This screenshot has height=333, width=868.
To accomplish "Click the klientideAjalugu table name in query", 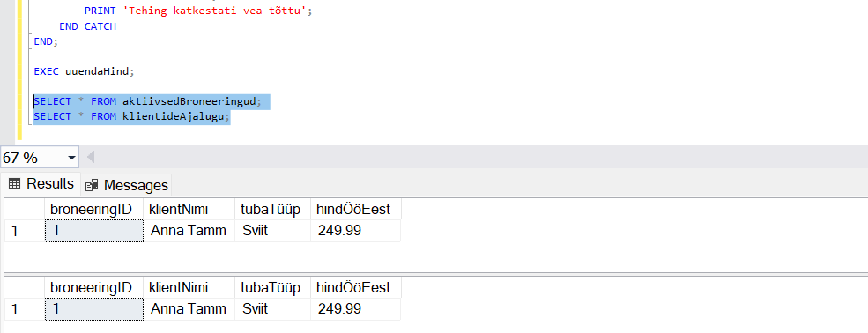I will pyautogui.click(x=174, y=116).
